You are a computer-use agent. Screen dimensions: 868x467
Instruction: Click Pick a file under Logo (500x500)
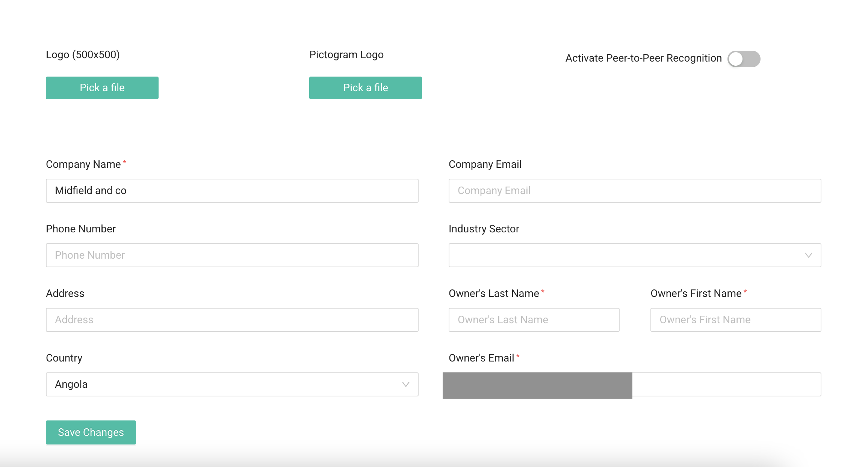(x=102, y=88)
